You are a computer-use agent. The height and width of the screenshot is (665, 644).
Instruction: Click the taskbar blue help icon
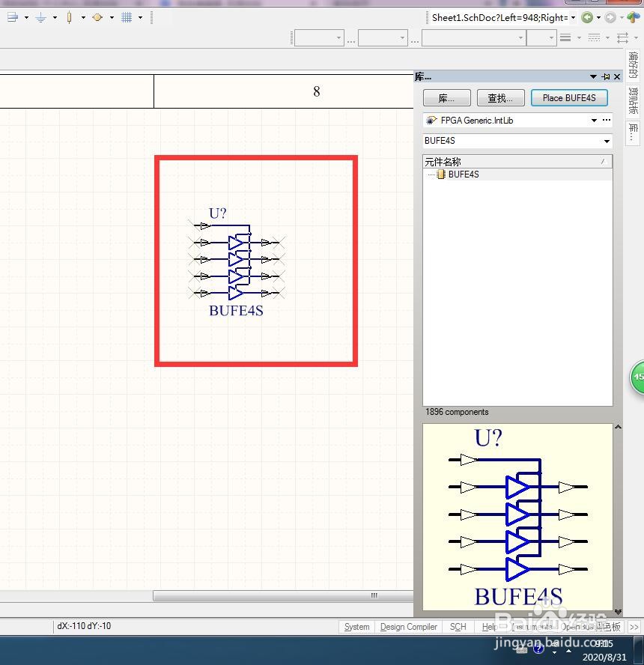[538, 648]
